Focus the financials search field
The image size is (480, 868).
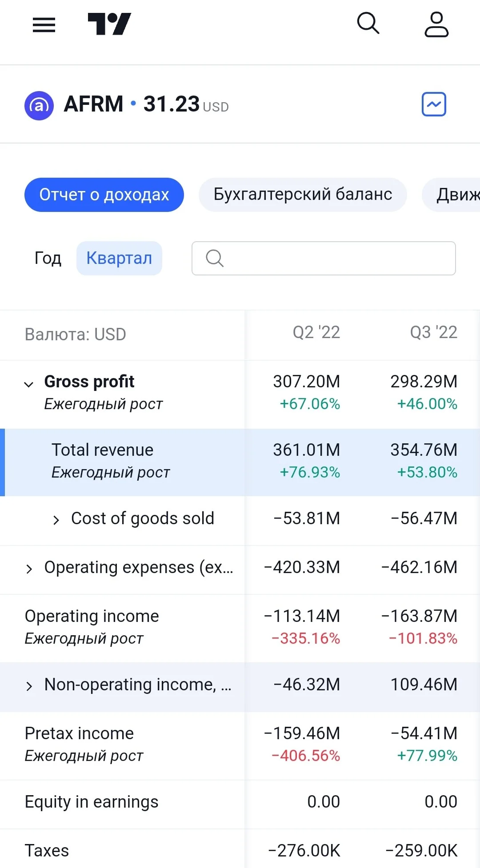(324, 258)
